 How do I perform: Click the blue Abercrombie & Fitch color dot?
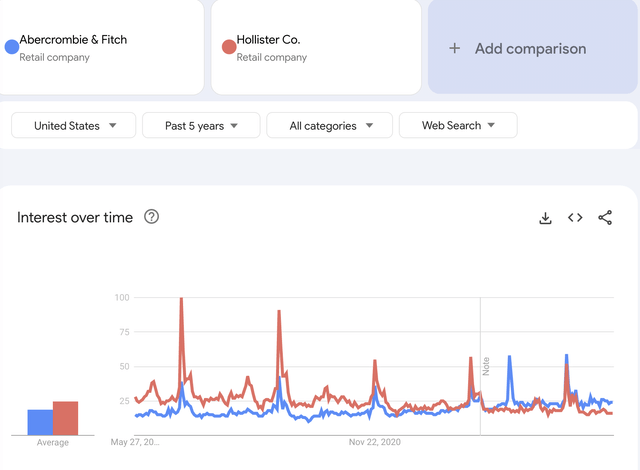coord(12,47)
